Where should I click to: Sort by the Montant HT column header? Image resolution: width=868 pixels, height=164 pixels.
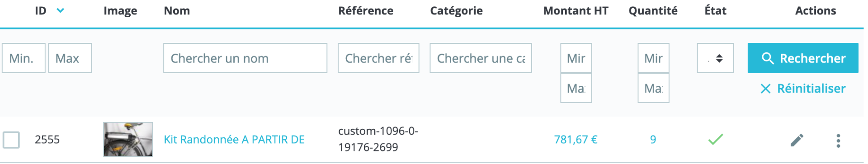(576, 11)
